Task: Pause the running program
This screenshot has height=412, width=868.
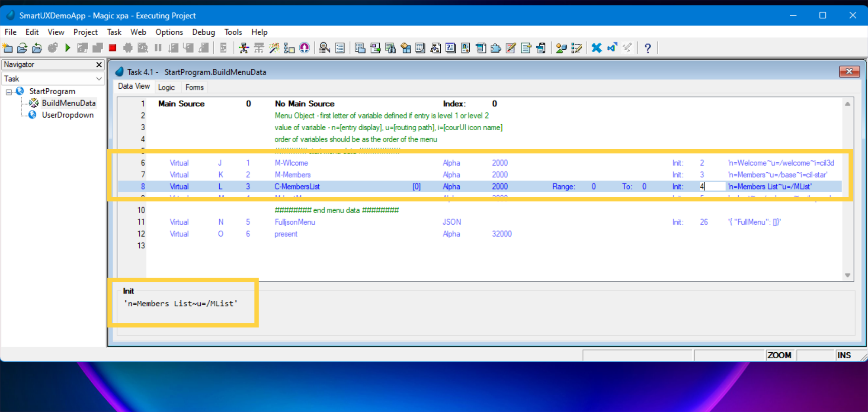Action: (x=158, y=48)
